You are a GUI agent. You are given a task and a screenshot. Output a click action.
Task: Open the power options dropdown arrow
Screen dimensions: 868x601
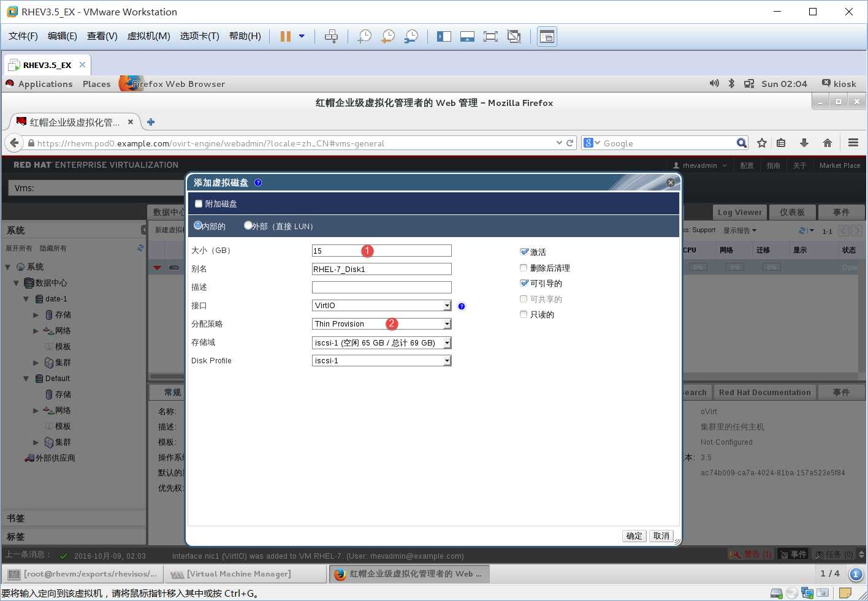[x=302, y=36]
